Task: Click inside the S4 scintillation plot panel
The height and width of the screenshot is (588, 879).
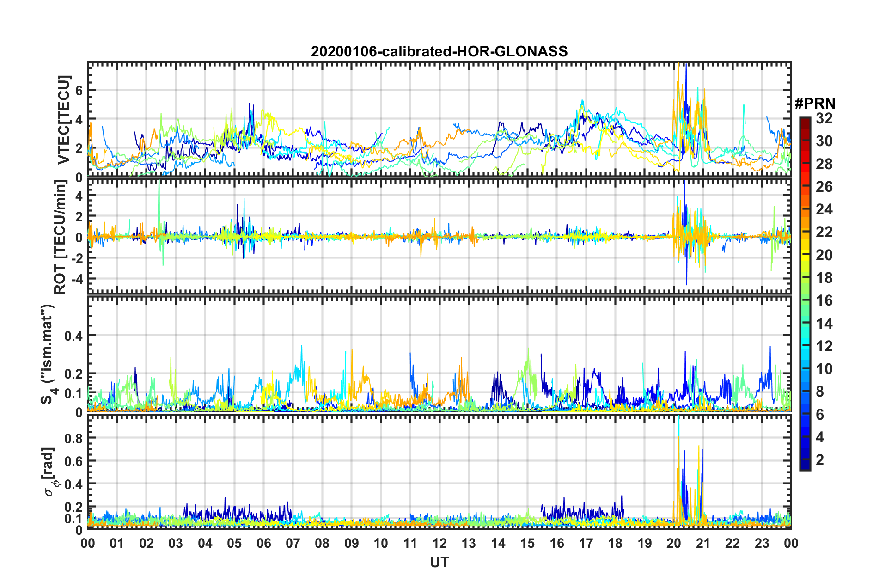Action: point(439,354)
